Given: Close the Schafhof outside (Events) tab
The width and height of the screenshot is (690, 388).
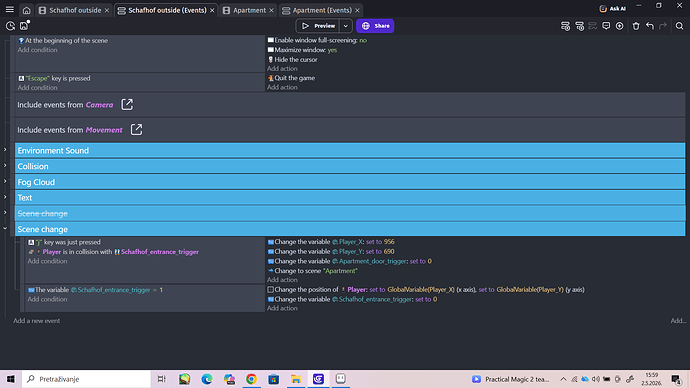Looking at the screenshot, I should click(x=212, y=10).
